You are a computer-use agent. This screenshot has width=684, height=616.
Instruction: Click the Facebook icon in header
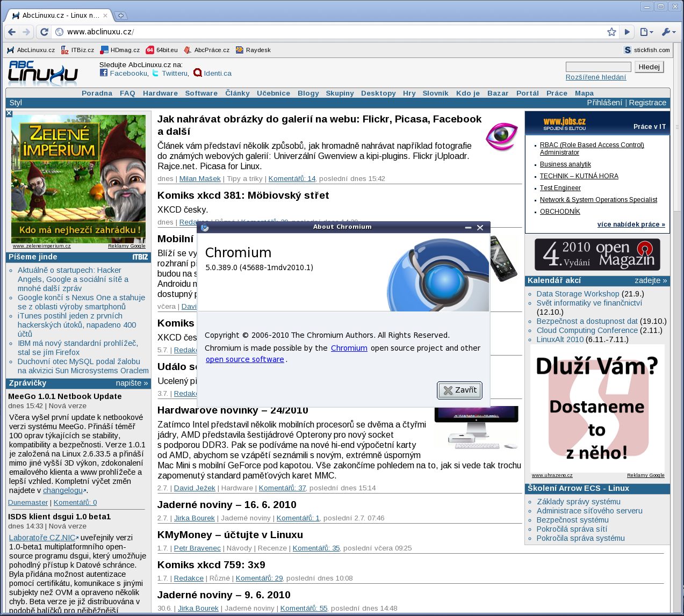point(104,73)
